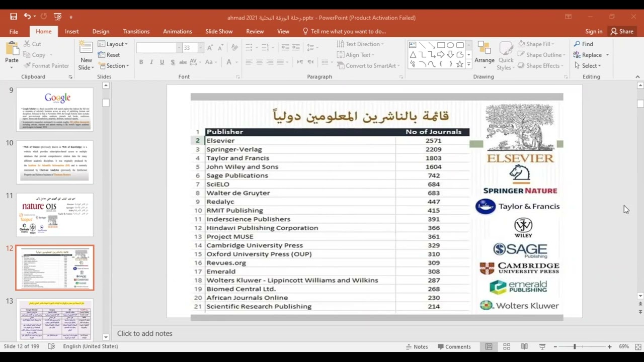Select slide 11 thumbnail
644x362 pixels.
click(55, 215)
